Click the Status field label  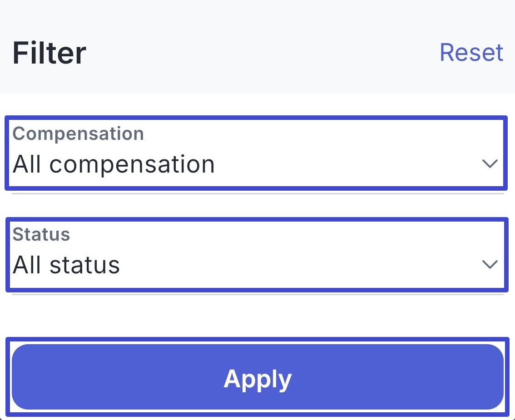pyautogui.click(x=41, y=234)
